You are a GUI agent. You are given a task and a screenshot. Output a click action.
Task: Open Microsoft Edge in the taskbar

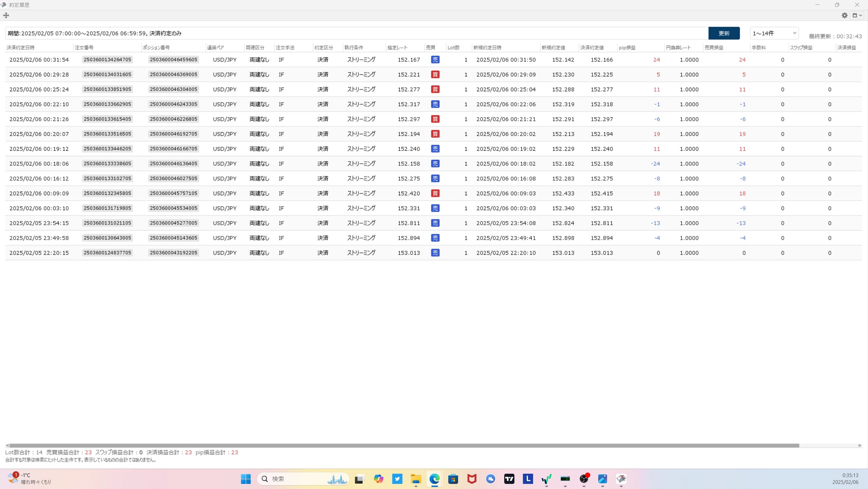click(434, 479)
